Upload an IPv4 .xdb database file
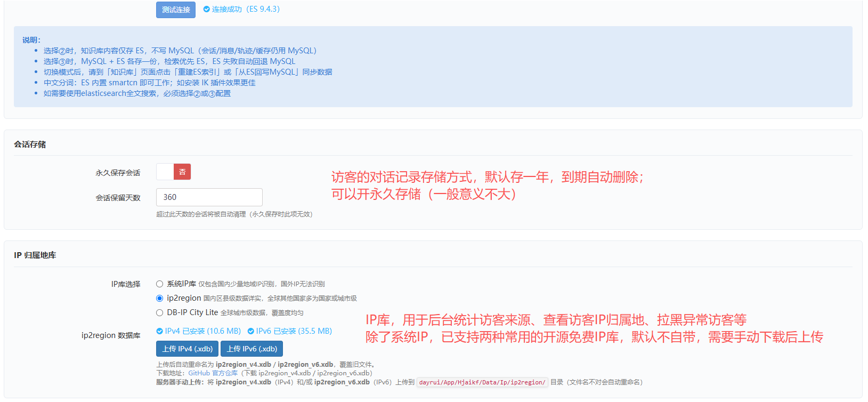 (188, 349)
